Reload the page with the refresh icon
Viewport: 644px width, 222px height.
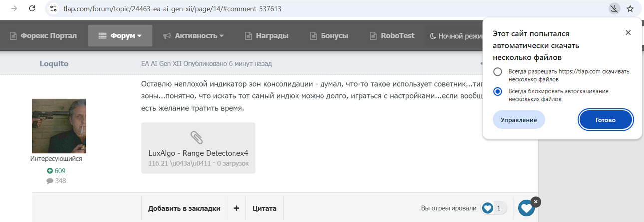(x=32, y=8)
